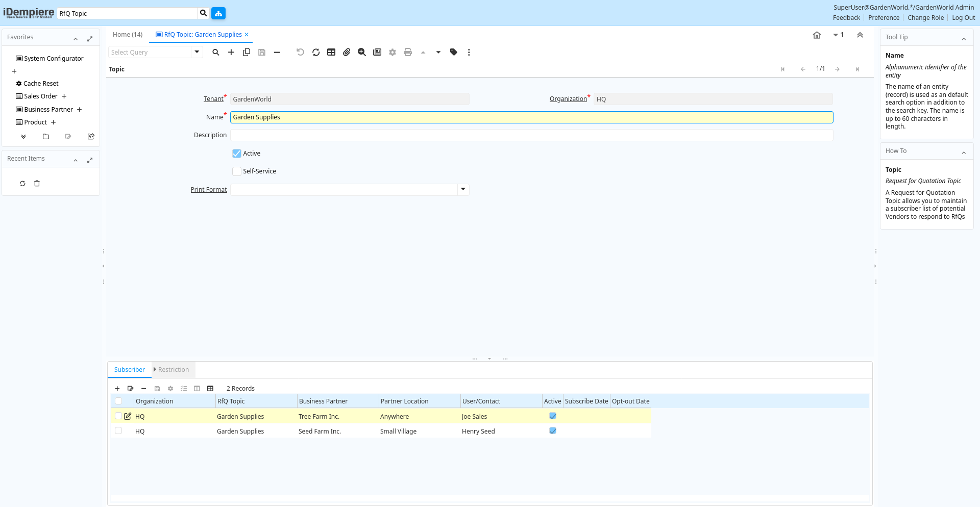Expand the Select Query dropdown
The height and width of the screenshot is (507, 980).
click(x=197, y=52)
